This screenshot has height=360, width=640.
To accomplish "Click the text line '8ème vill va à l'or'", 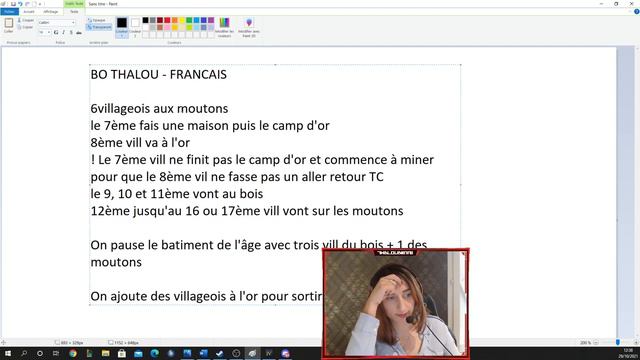I will (140, 142).
